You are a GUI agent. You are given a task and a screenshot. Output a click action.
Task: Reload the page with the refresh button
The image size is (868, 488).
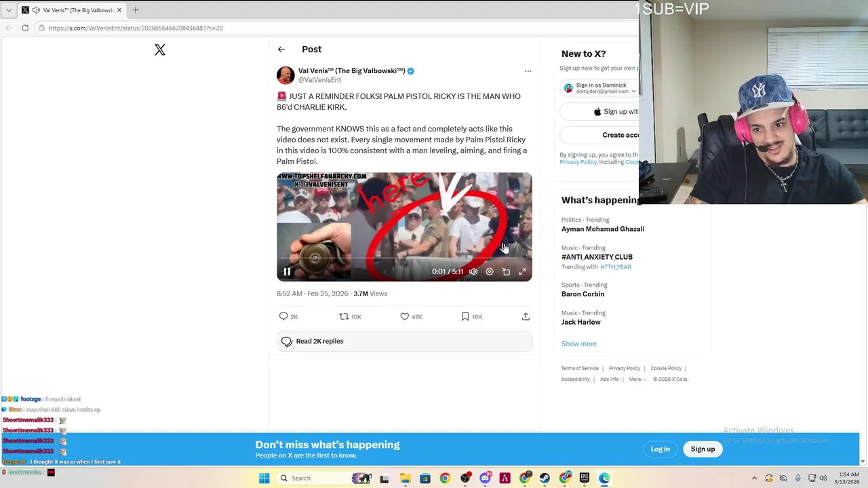point(25,28)
